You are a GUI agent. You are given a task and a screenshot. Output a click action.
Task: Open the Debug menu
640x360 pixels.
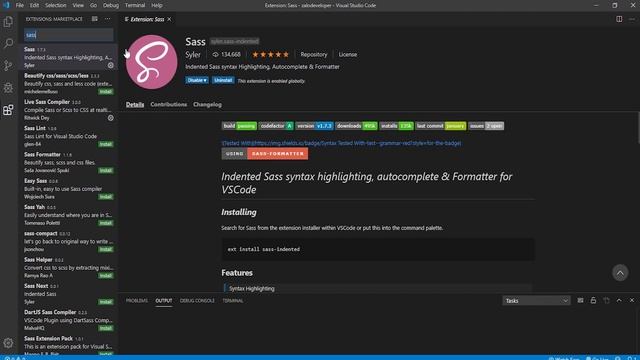coord(111,5)
